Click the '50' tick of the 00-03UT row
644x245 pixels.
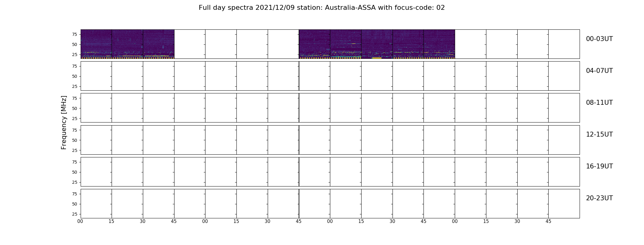click(x=75, y=44)
